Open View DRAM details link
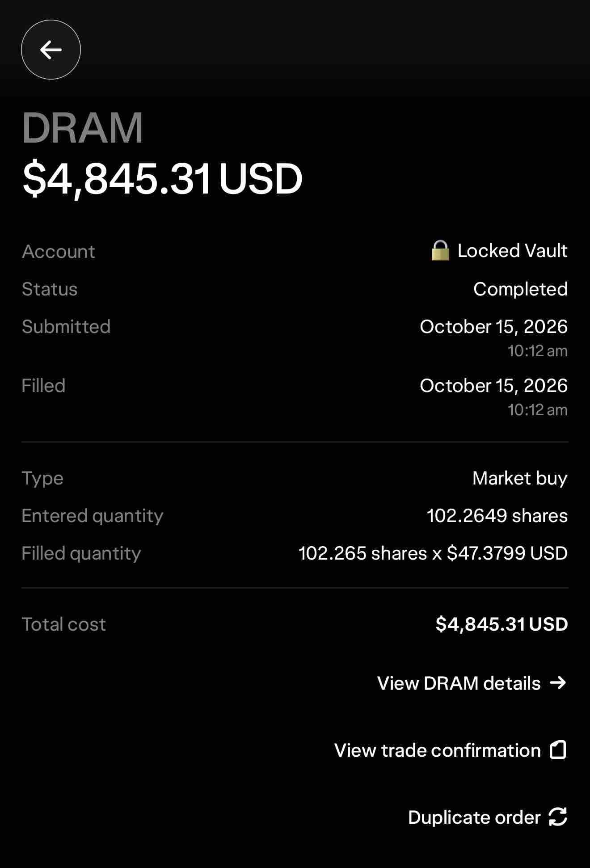The image size is (590, 868). click(472, 683)
